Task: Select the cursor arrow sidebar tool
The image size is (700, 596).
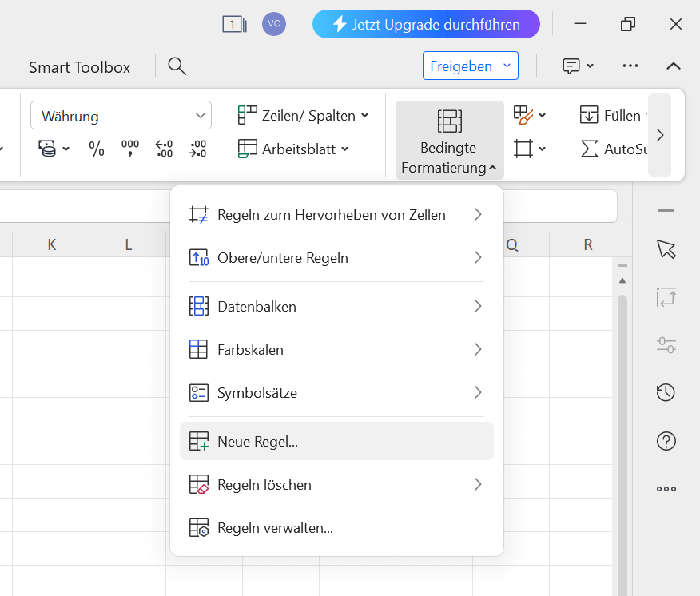Action: coord(666,249)
